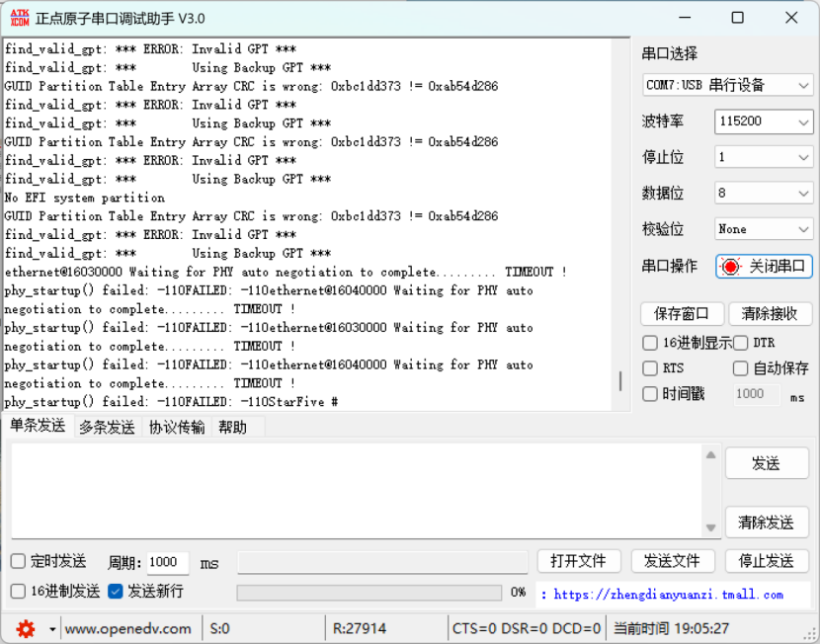Screen dimensions: 820x644
Task: Enable the 16进制显示 checkbox
Action: (650, 343)
